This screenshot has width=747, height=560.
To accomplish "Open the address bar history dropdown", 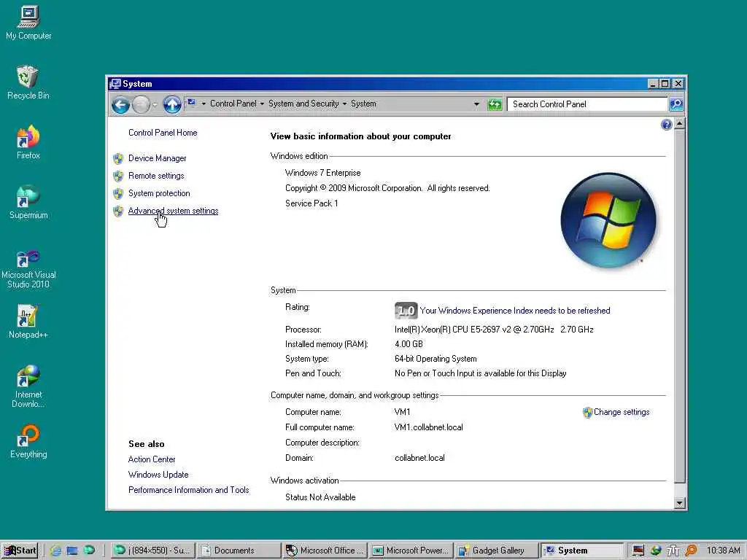I will point(476,104).
